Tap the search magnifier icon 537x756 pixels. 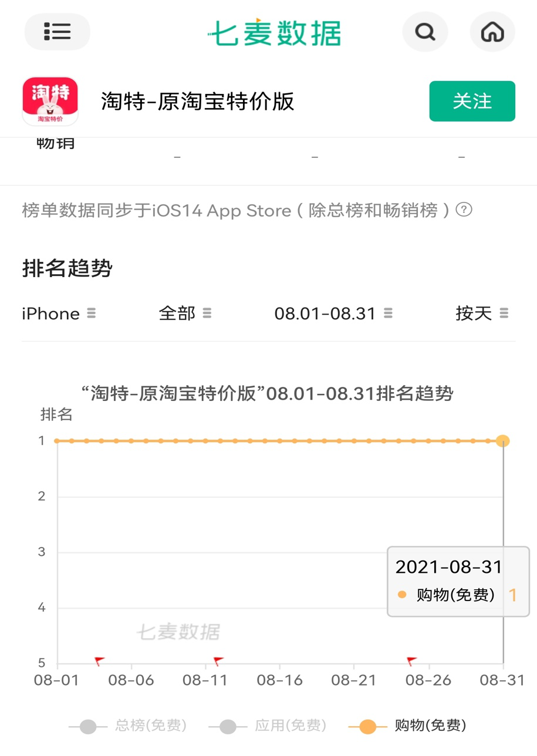pyautogui.click(x=425, y=32)
